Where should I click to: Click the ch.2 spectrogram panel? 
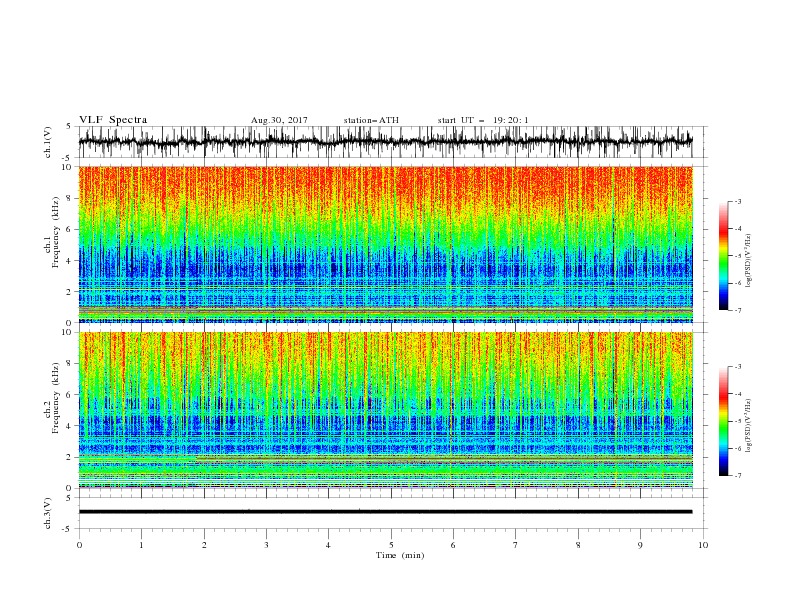pyautogui.click(x=385, y=410)
